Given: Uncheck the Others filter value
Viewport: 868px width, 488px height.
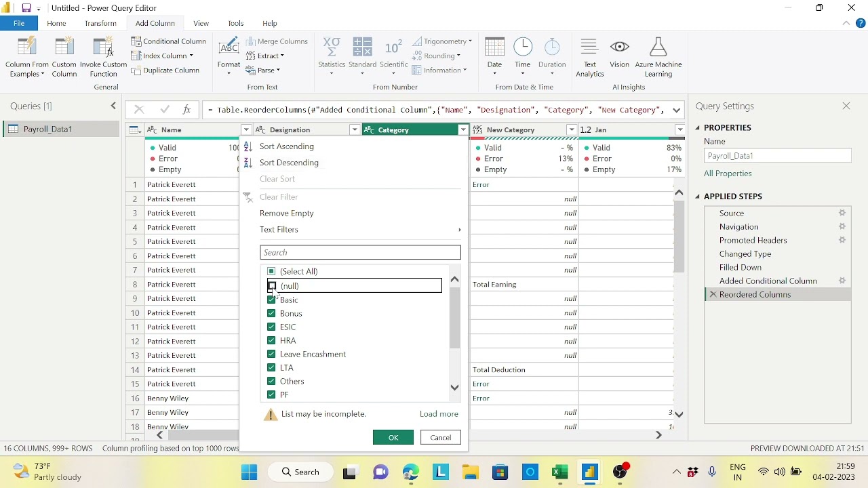Looking at the screenshot, I should tap(271, 381).
